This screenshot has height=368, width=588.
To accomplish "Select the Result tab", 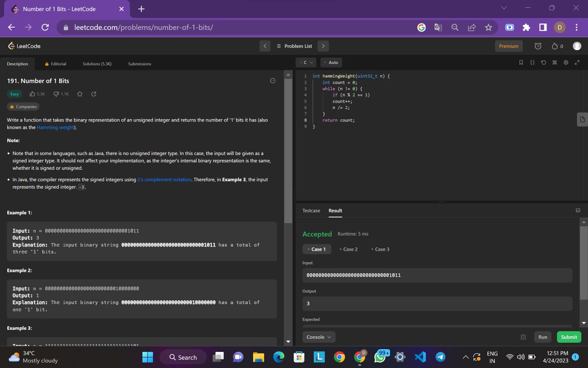I will click(x=335, y=210).
